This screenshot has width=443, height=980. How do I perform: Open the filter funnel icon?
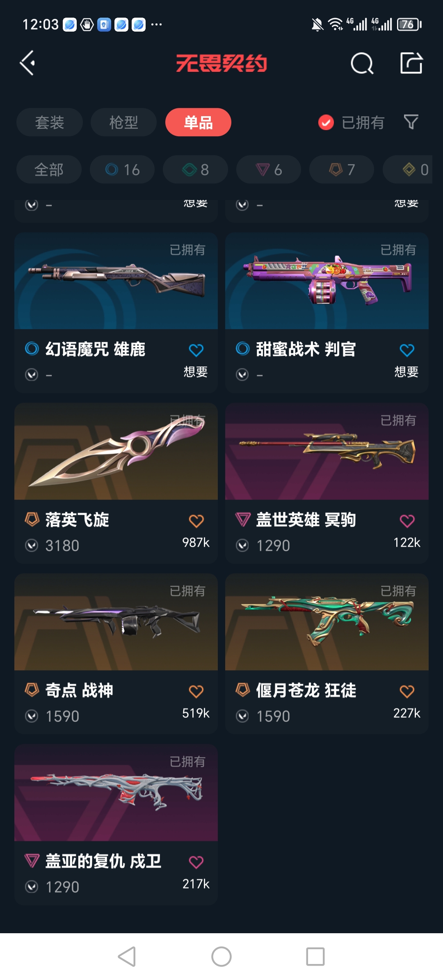[411, 122]
